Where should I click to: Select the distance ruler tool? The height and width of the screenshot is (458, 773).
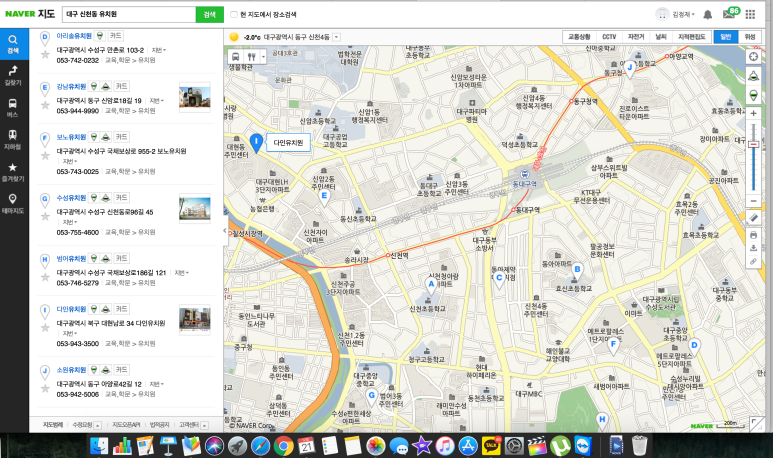coord(753,217)
